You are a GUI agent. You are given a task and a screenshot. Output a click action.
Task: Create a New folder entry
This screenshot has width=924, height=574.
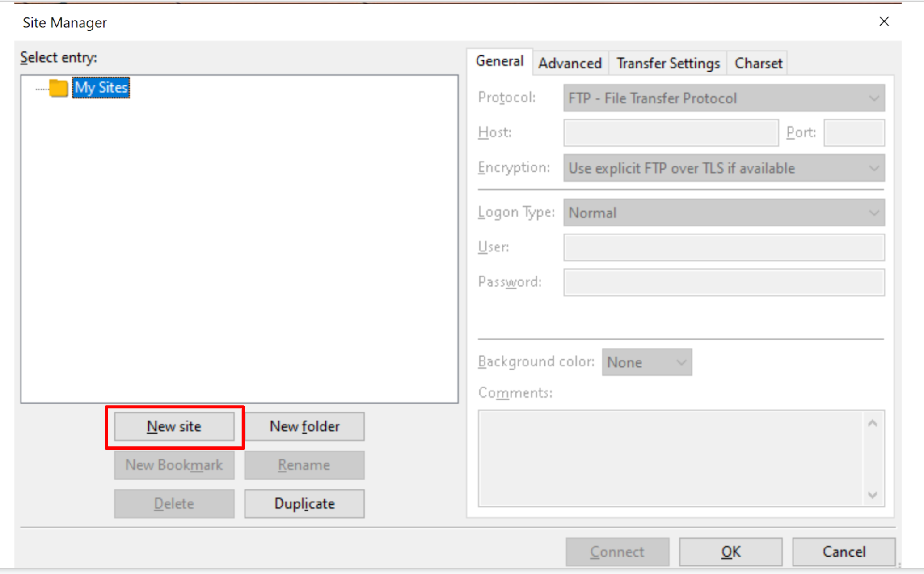click(304, 426)
